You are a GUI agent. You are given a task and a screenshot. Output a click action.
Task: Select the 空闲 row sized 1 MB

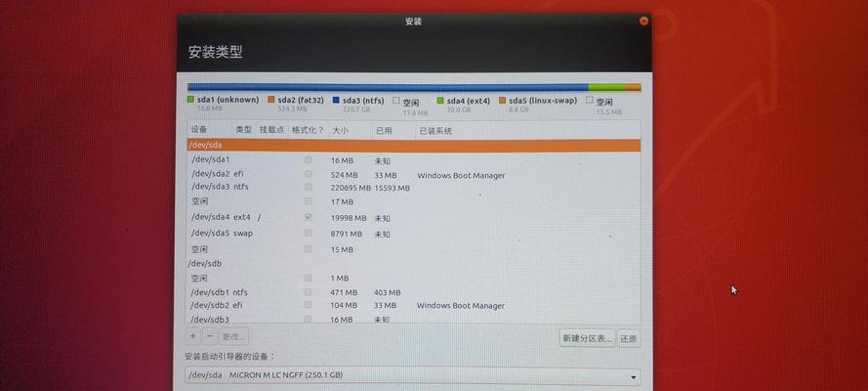click(414, 278)
